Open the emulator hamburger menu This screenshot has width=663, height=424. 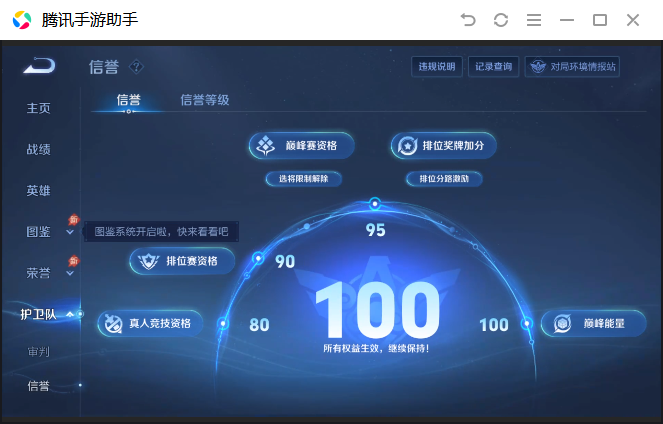pyautogui.click(x=534, y=20)
